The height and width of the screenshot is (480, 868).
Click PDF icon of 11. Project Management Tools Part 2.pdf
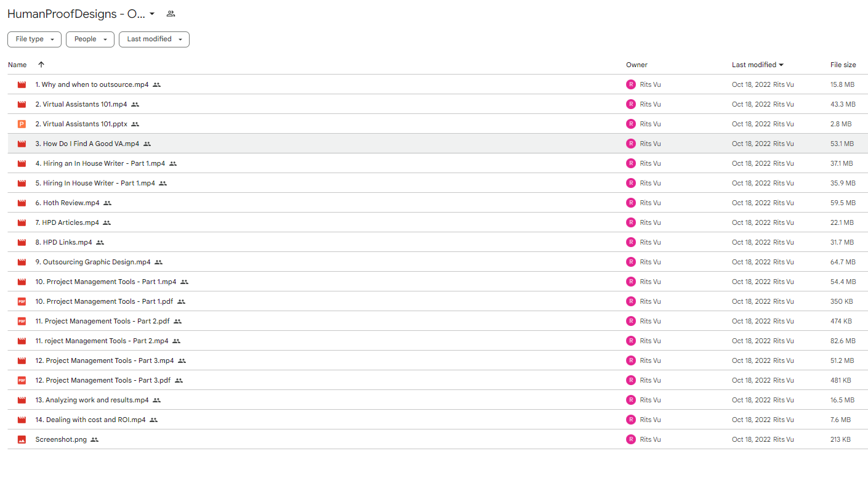22,321
